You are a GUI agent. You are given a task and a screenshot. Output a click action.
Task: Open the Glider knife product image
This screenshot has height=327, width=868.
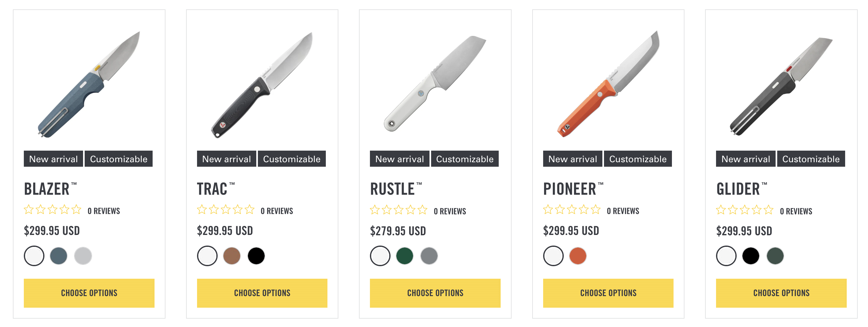(x=781, y=86)
